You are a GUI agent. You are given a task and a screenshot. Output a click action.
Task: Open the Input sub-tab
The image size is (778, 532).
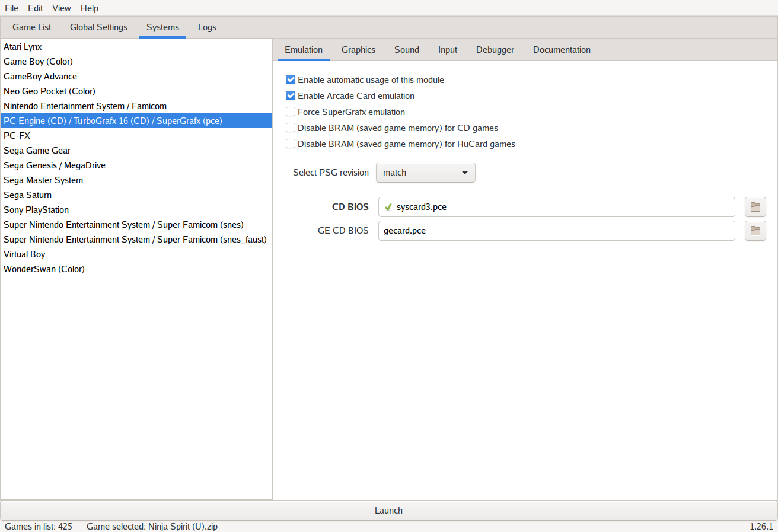click(x=448, y=50)
